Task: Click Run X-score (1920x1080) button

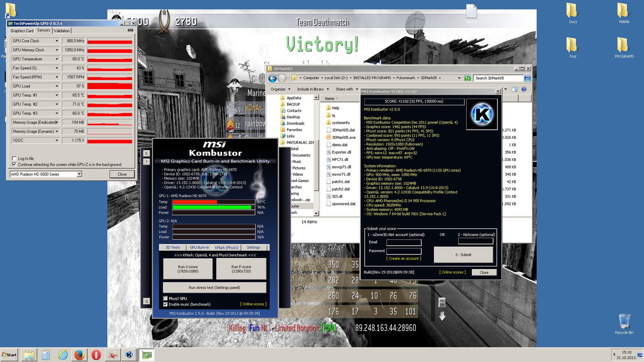Action: (x=188, y=269)
